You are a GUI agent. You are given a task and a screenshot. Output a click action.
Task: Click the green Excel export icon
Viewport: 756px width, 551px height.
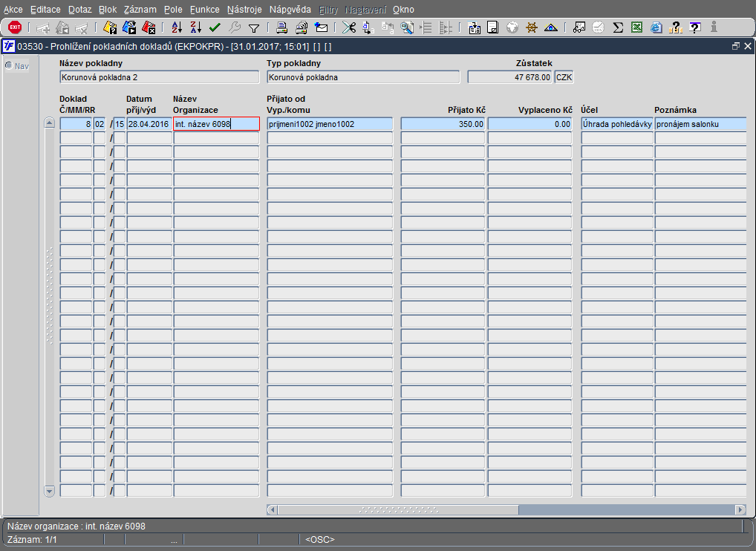[636, 27]
